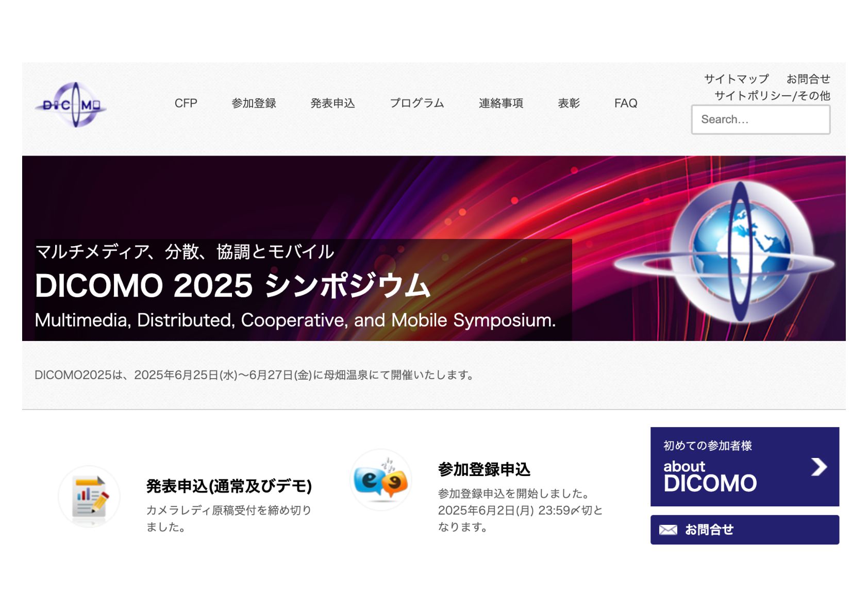Screen dimensions: 868x613
Task: Open the 表彰 navigation item
Action: point(569,103)
